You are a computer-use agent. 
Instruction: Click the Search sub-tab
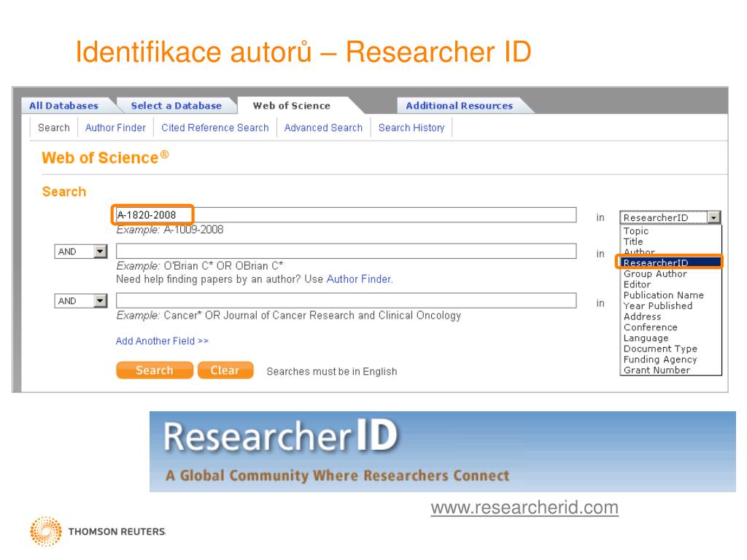click(x=54, y=128)
